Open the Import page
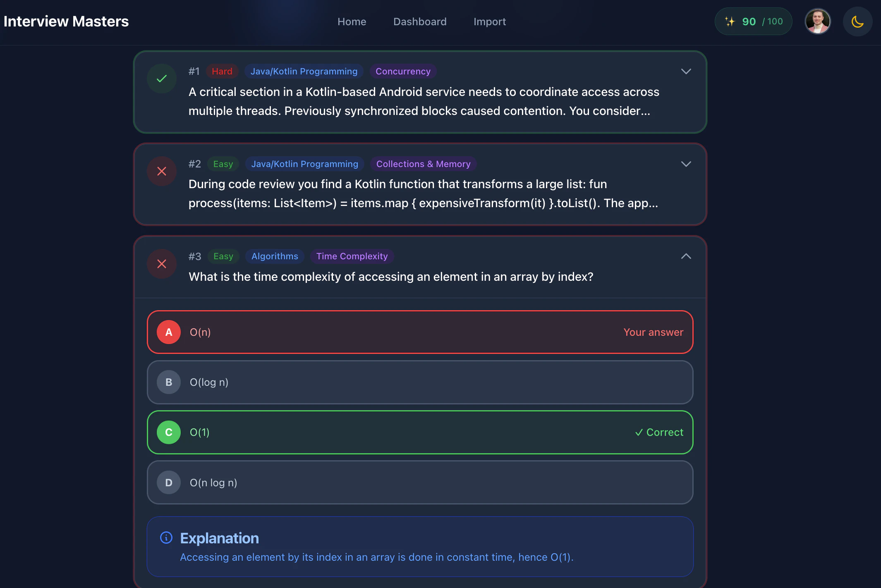 pyautogui.click(x=490, y=22)
